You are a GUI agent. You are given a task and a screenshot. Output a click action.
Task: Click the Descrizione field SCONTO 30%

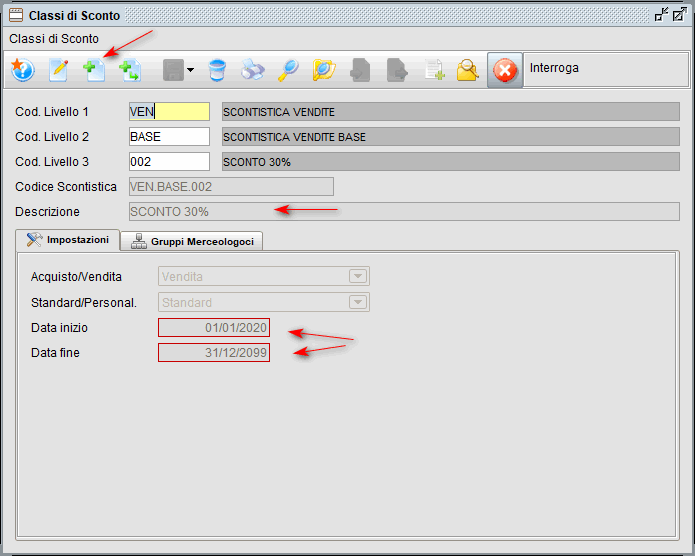[x=404, y=211]
